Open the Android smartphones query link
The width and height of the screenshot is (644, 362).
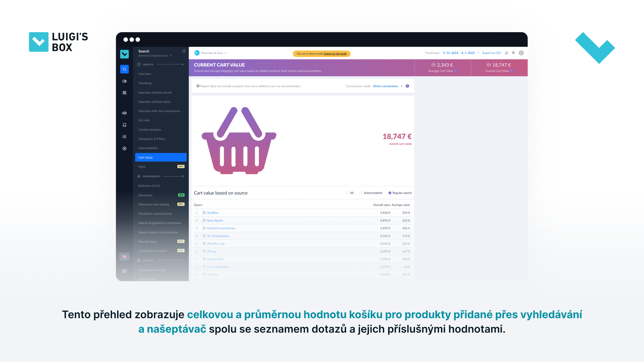221,228
